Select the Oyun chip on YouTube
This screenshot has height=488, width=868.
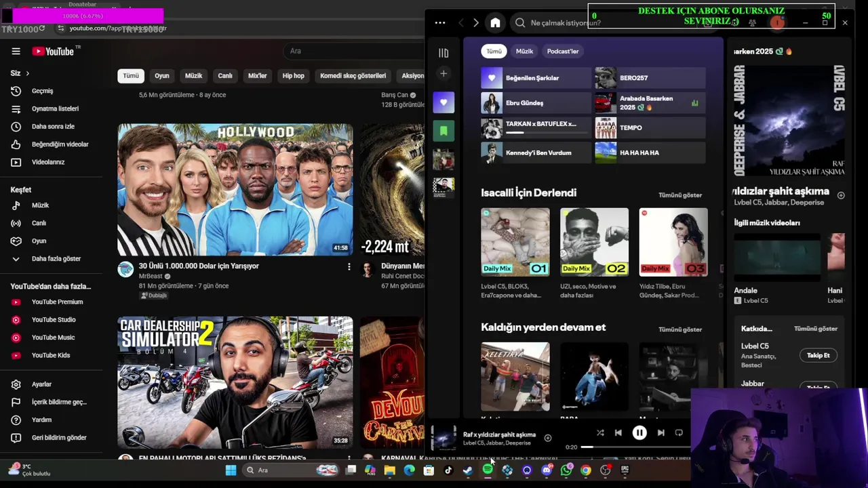pos(161,76)
